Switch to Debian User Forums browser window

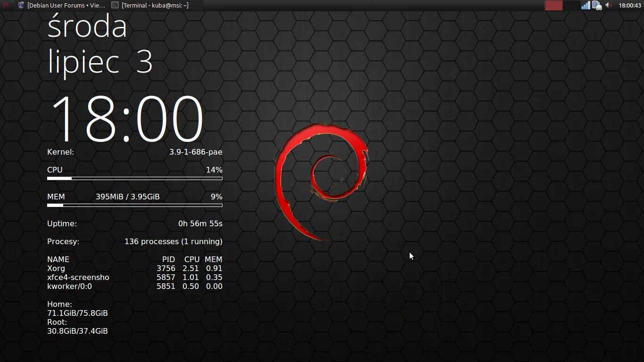[x=61, y=6]
